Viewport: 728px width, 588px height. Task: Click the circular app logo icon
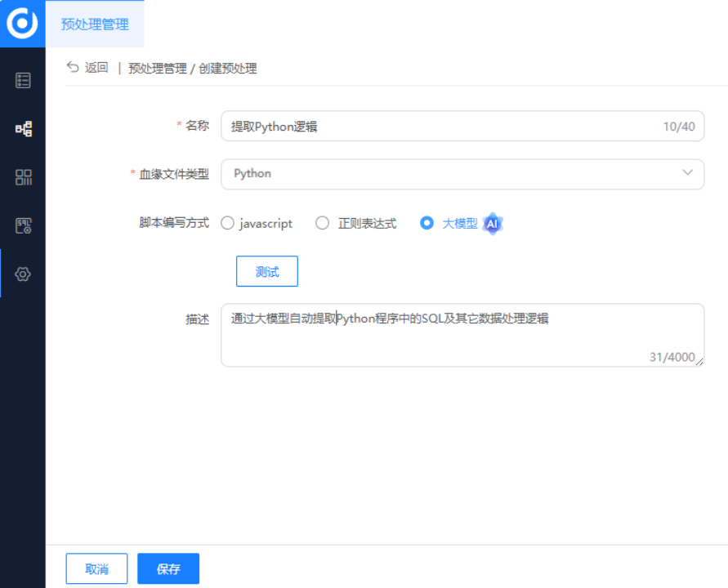coord(22,22)
